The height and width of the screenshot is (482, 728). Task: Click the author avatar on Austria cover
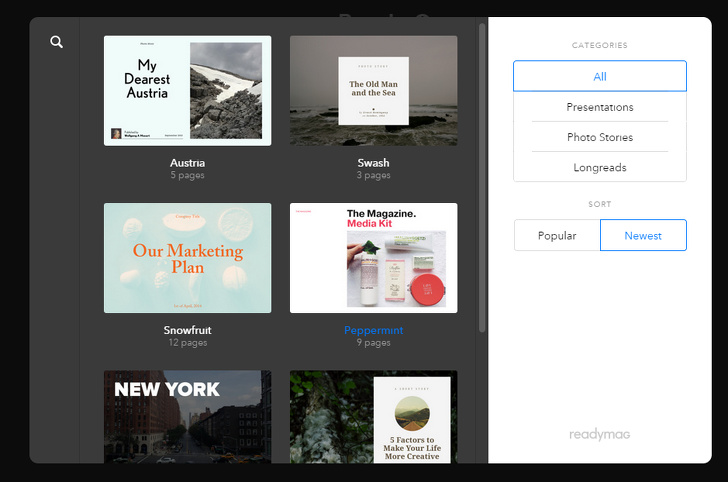click(x=116, y=133)
